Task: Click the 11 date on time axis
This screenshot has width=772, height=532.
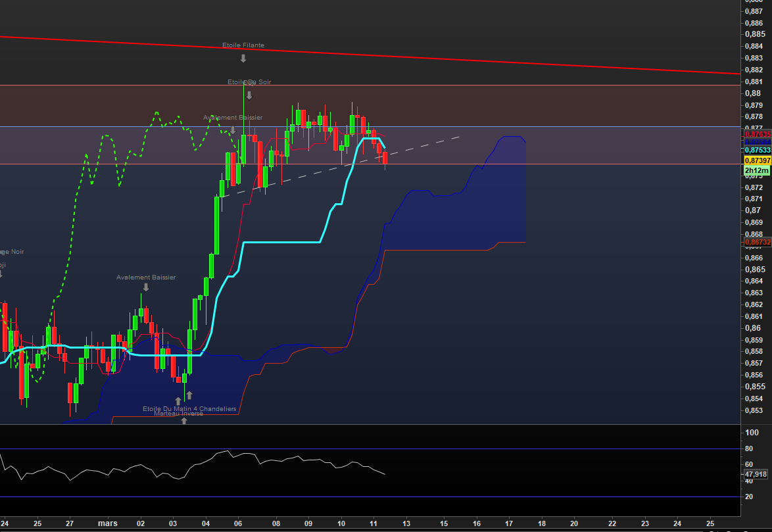Action: pos(374,523)
